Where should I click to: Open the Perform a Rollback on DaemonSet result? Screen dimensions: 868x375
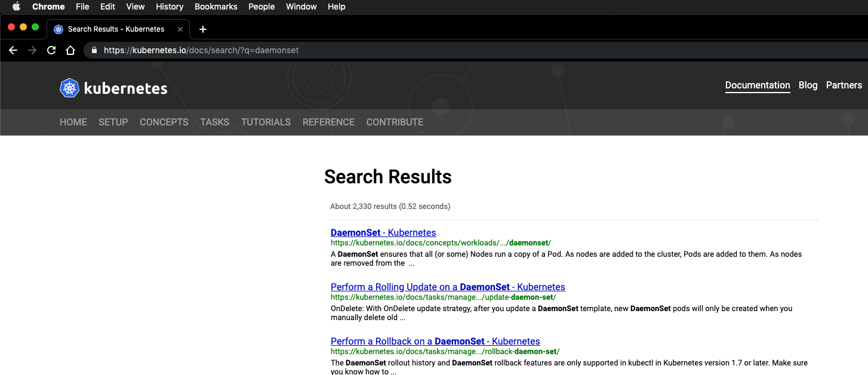435,341
